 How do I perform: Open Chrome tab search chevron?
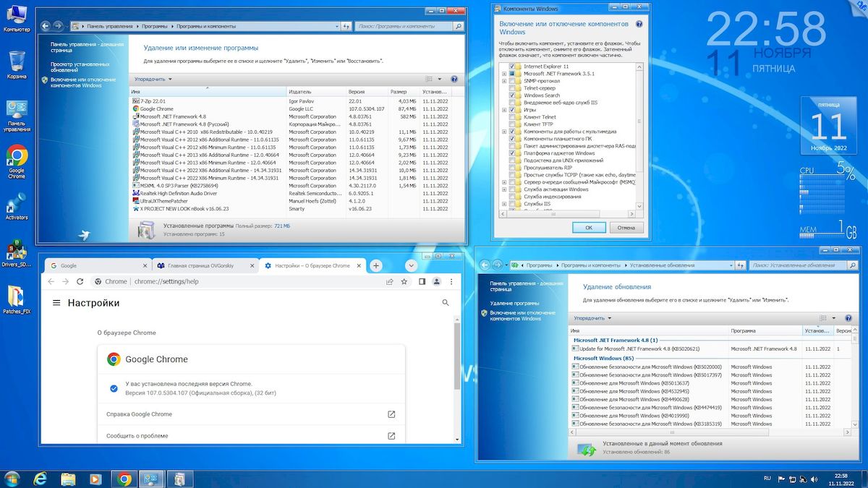point(411,265)
